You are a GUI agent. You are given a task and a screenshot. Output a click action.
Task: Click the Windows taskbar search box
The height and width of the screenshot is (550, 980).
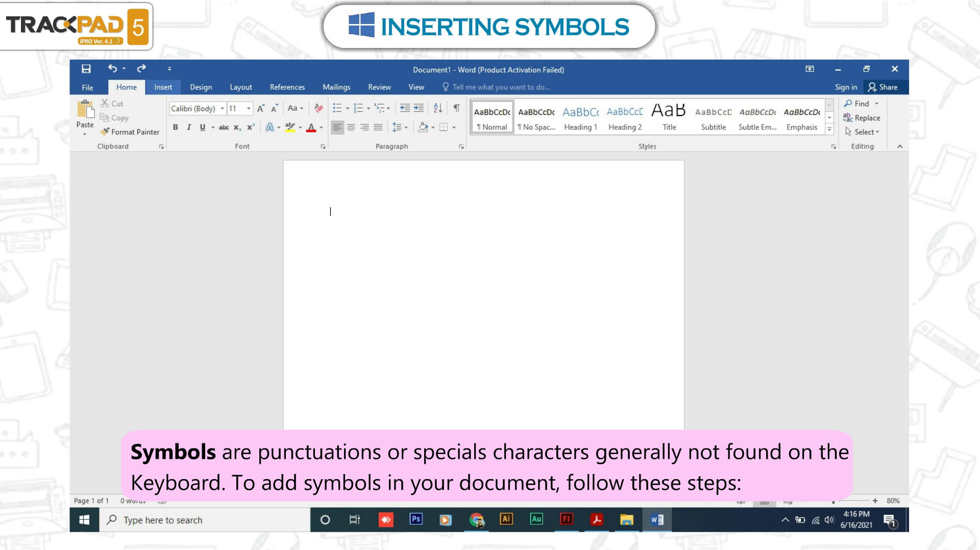tap(204, 520)
